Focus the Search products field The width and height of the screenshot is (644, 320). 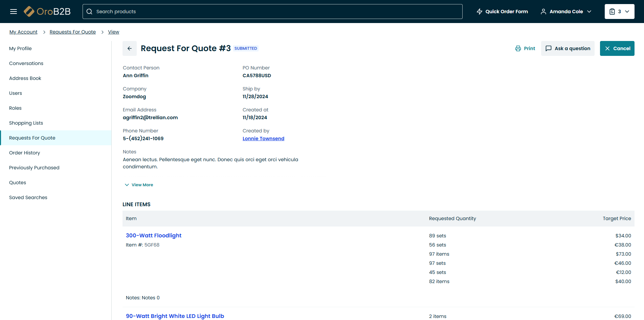[x=277, y=12]
